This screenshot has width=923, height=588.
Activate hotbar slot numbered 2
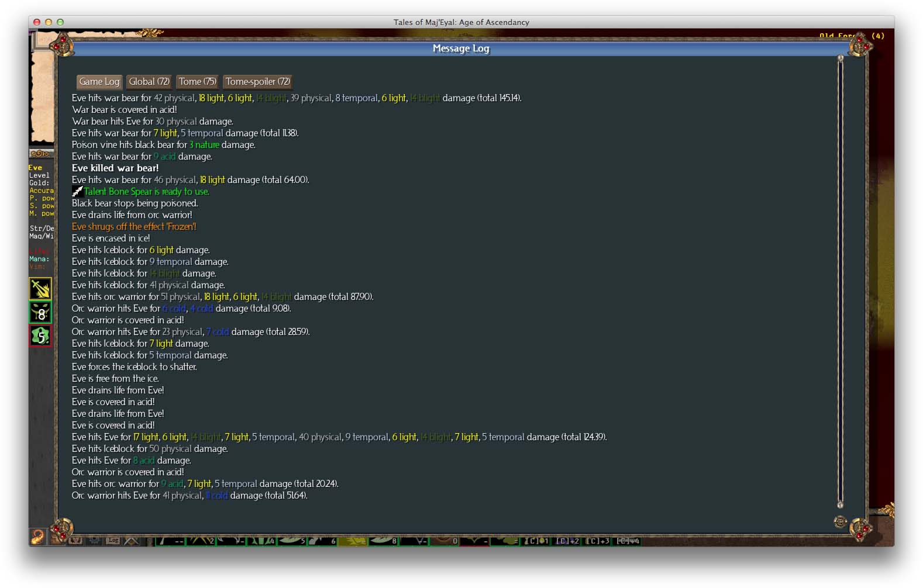click(x=201, y=541)
